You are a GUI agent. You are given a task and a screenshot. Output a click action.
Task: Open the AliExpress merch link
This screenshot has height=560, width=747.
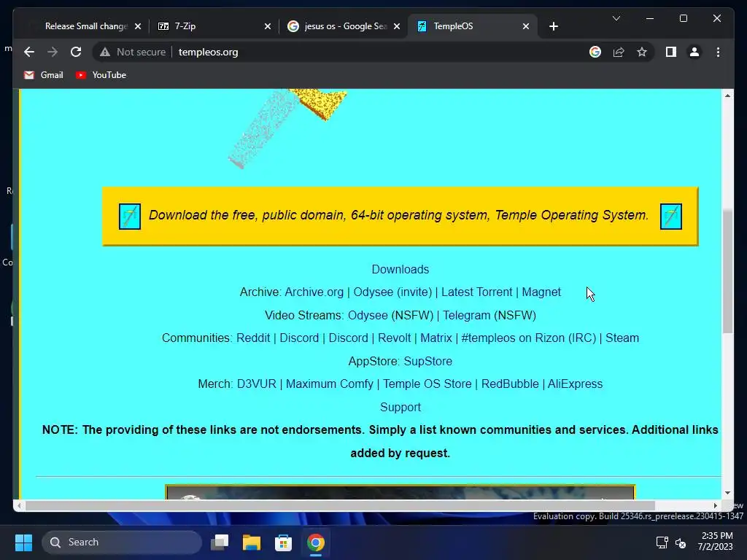[575, 384]
